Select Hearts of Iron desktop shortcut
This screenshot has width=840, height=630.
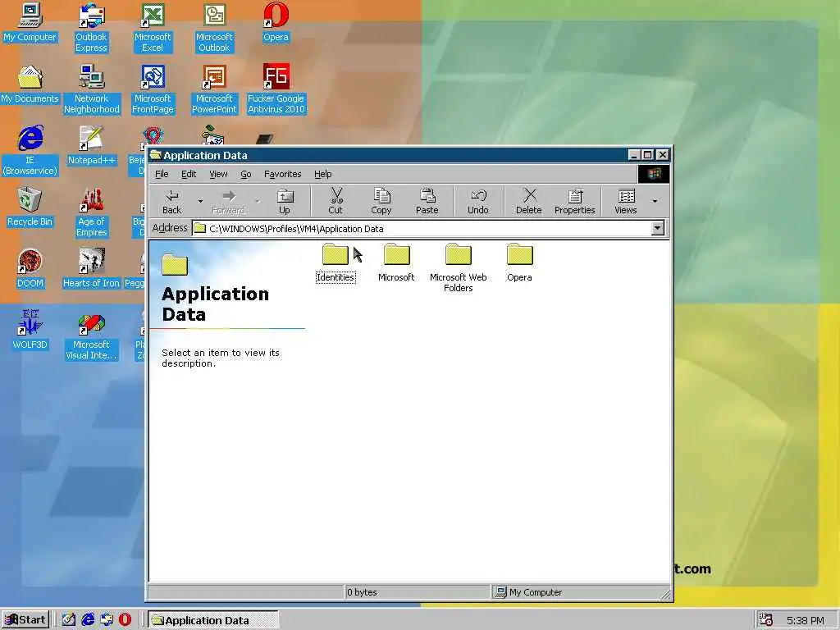click(92, 269)
